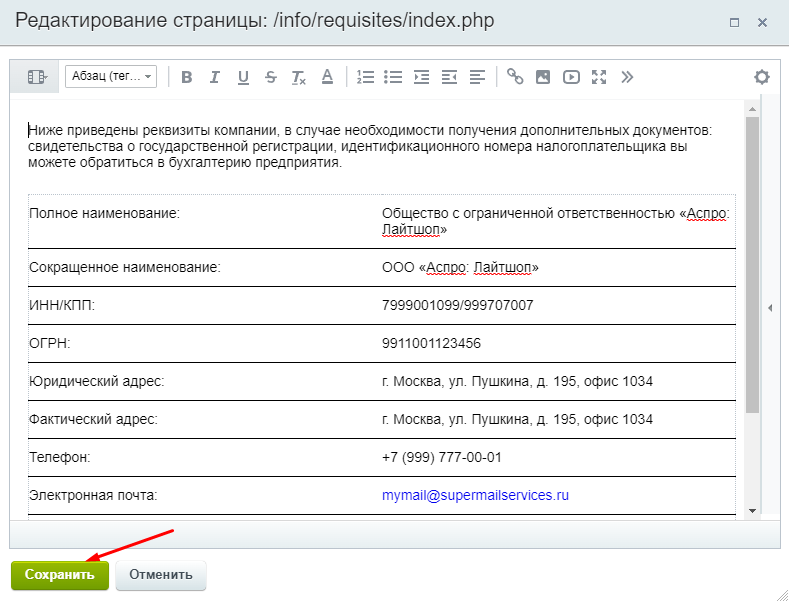Screen dimensions: 789x602
Task: Click the 'Сокращенное наименование:' cell
Action: pyautogui.click(x=204, y=267)
